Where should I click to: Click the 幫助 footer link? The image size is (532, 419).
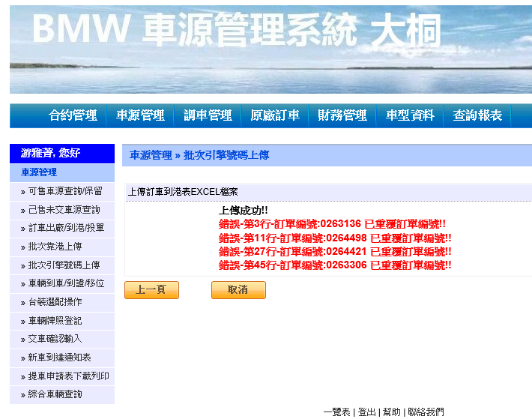392,412
